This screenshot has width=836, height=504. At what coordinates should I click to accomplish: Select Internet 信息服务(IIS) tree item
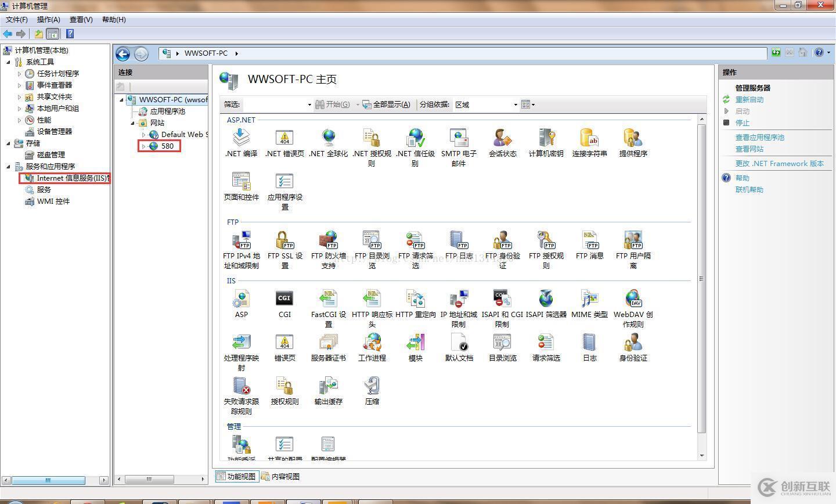pyautogui.click(x=67, y=178)
